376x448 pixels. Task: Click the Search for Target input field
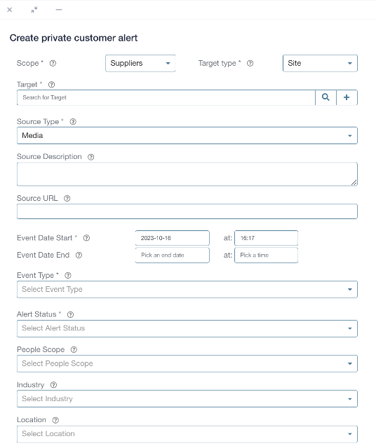tap(166, 97)
